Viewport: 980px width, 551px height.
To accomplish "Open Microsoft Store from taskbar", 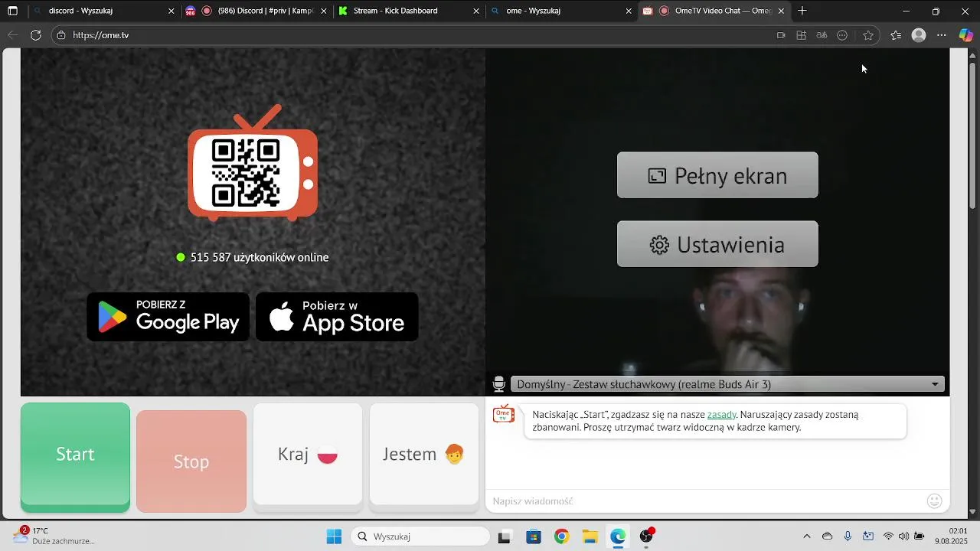I will point(534,536).
